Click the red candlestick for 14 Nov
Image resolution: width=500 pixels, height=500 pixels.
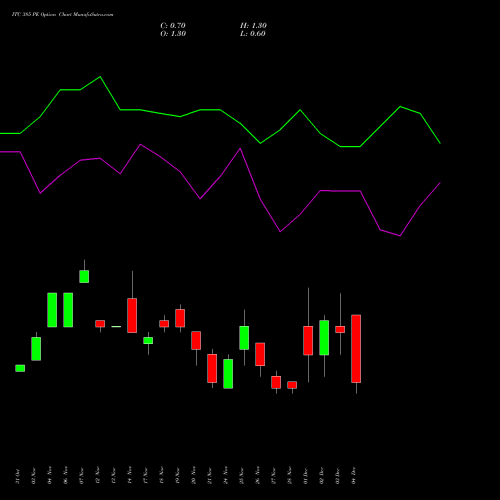132,315
